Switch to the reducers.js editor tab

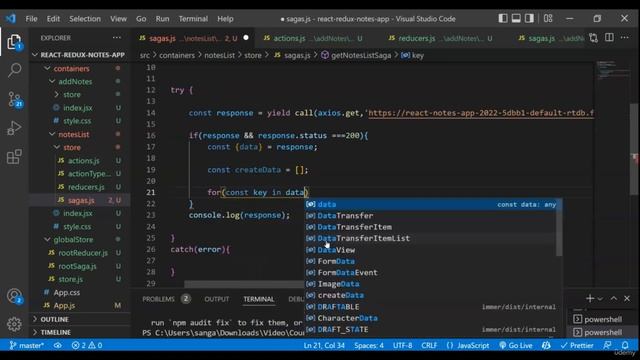coord(441,38)
